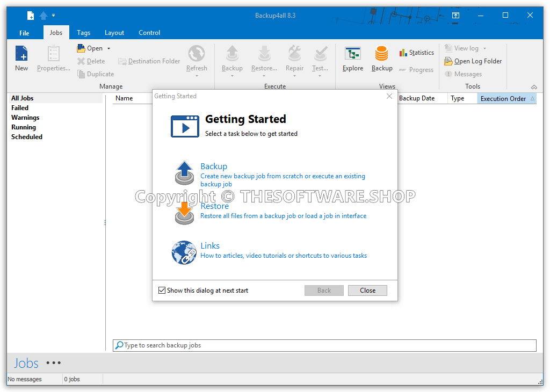Switch to the Layout tab
The height and width of the screenshot is (392, 550).
click(x=114, y=33)
